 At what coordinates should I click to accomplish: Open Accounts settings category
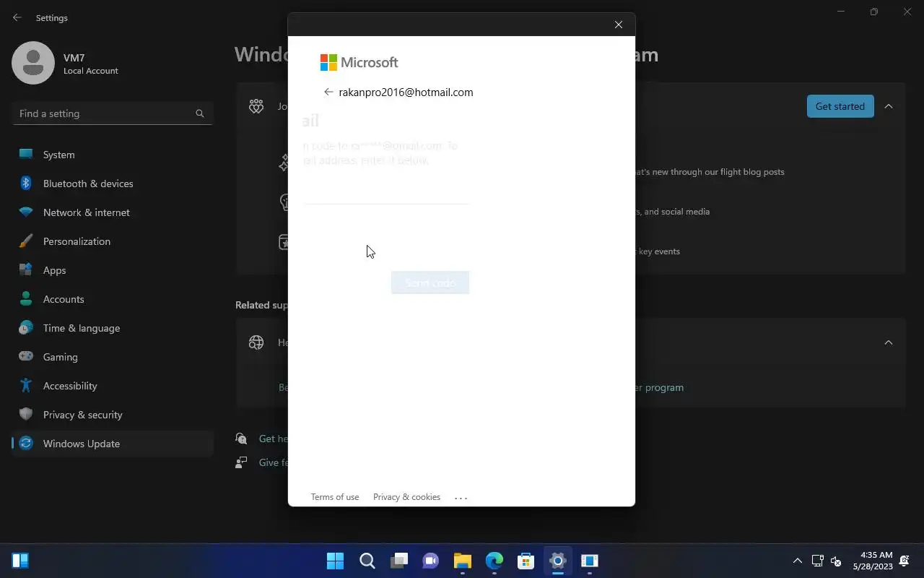113,299
